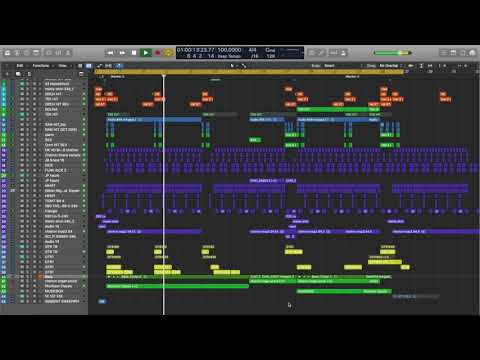Toggle the Waveform Zoom button
Image resolution: width=480 pixels, height=360 pixels.
[x=411, y=66]
